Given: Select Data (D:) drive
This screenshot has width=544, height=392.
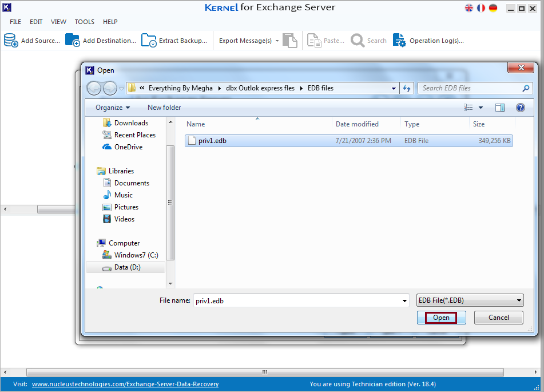Looking at the screenshot, I should point(125,267).
